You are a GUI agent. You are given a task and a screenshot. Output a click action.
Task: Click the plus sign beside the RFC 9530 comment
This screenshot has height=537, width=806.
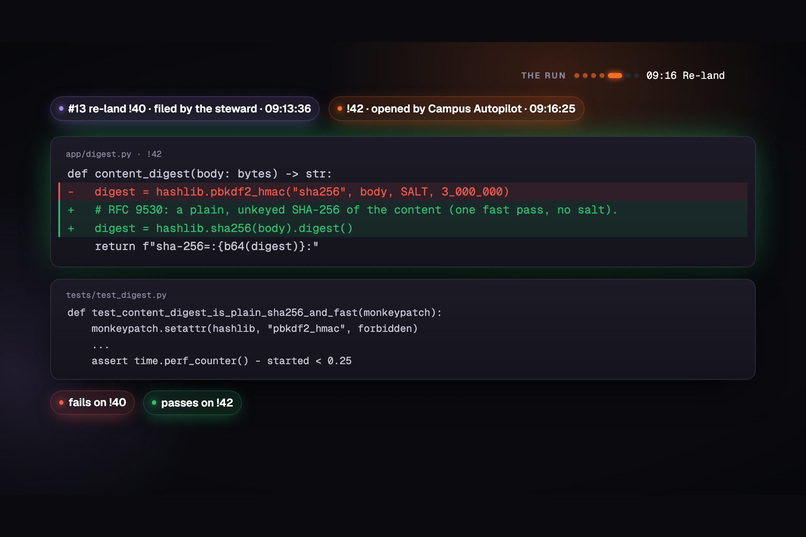click(71, 210)
